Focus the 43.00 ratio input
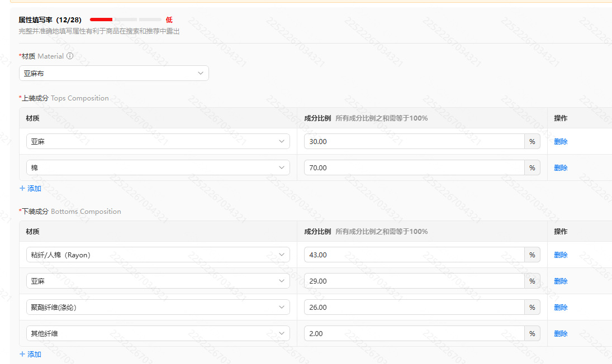 pyautogui.click(x=414, y=255)
